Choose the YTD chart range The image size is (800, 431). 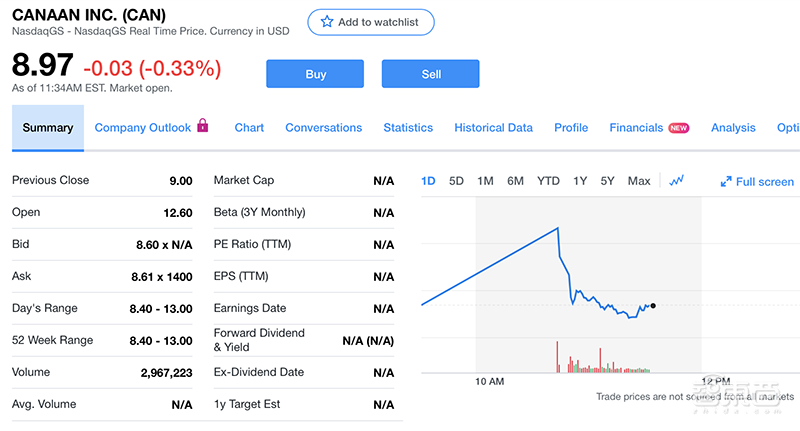[x=548, y=181]
